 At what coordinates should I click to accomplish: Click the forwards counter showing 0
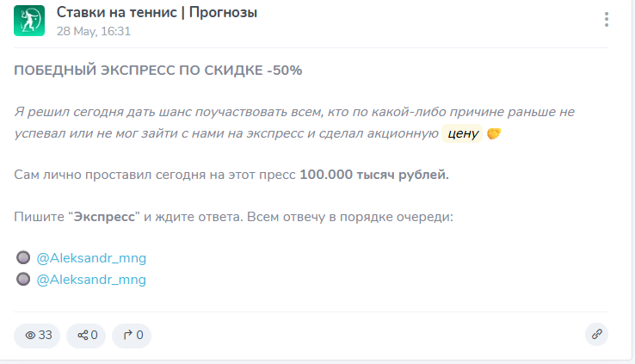coord(132,336)
